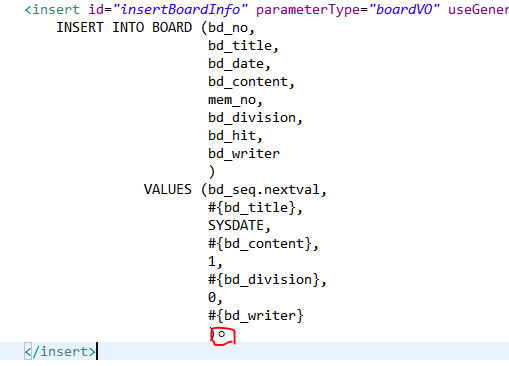Click the #{bd_division} parameter
Image resolution: width=509 pixels, height=366 pixels.
click(264, 279)
